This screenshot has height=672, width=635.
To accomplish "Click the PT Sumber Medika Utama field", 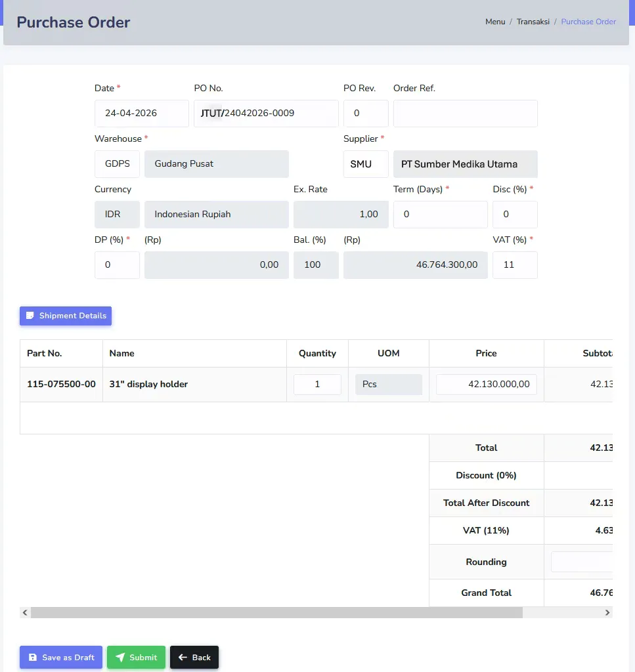I will (x=465, y=163).
